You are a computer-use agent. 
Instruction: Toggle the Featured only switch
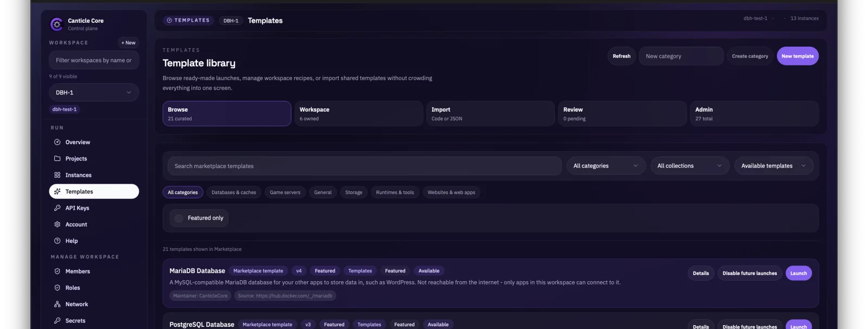(179, 218)
